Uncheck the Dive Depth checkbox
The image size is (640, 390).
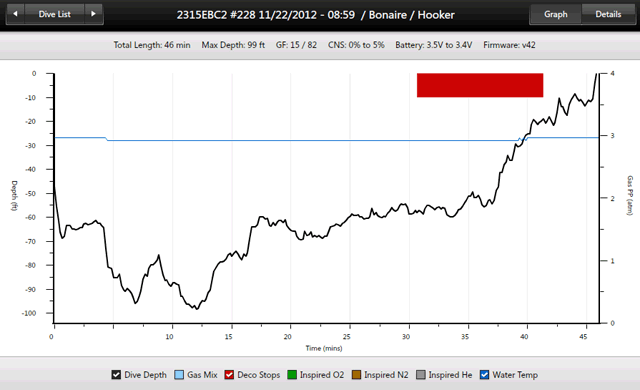pyautogui.click(x=116, y=374)
